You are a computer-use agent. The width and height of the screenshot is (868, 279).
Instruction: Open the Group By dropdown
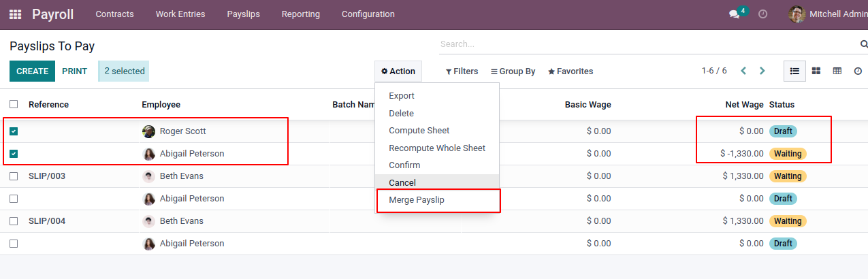coord(513,71)
